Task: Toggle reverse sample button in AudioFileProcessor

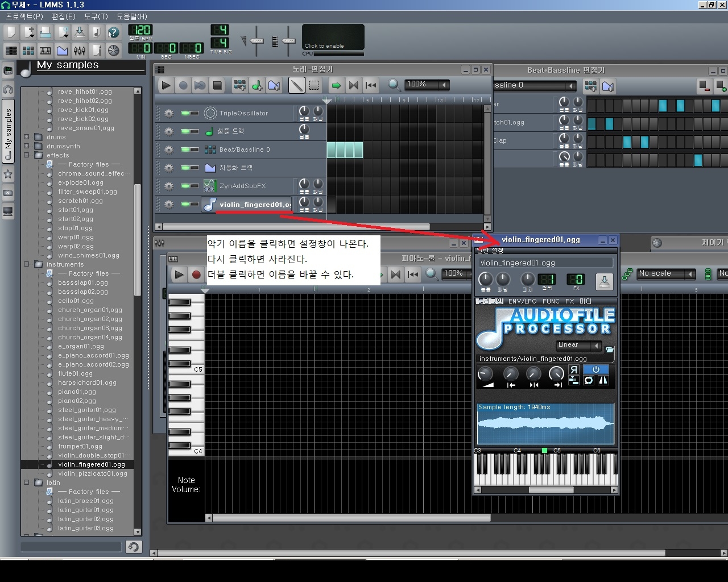Action: 574,370
